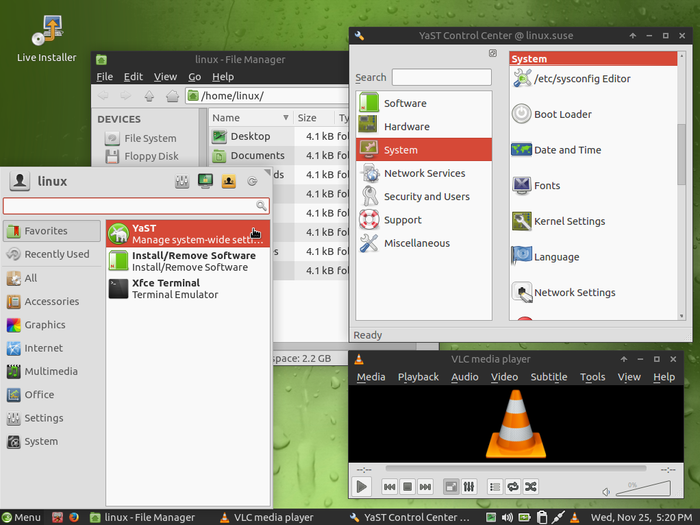The width and height of the screenshot is (700, 525).
Task: Open the Subtitle menu in VLC
Action: (x=548, y=377)
